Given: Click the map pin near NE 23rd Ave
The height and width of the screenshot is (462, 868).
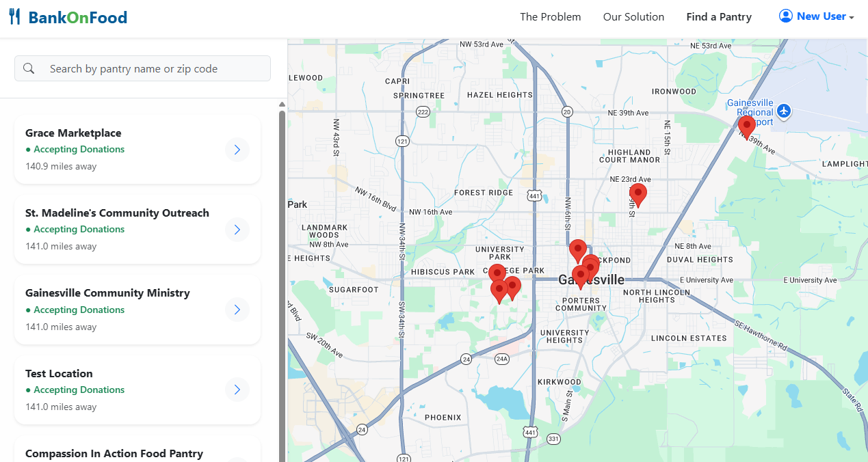Looking at the screenshot, I should point(637,193).
